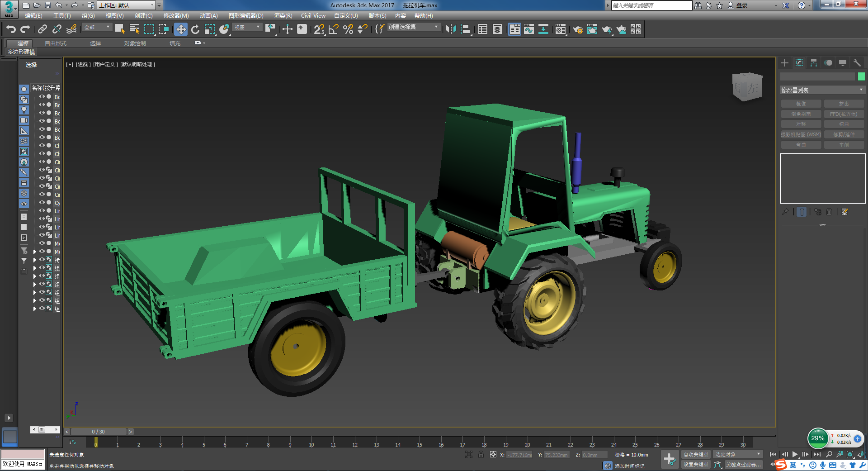The height and width of the screenshot is (471, 868).
Task: Open the 工具(T) menu
Action: 62,16
